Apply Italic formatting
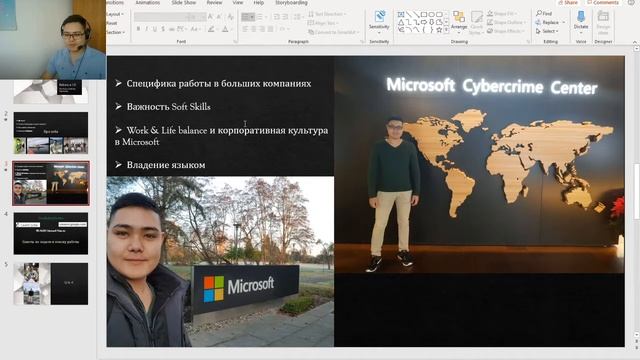 pos(147,29)
